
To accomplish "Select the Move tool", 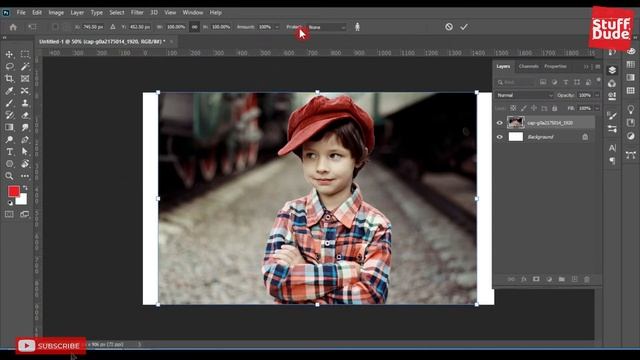I will (x=9, y=54).
